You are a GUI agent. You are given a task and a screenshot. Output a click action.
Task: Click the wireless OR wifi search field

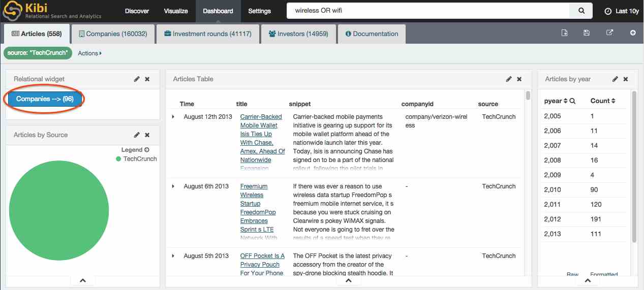(428, 11)
